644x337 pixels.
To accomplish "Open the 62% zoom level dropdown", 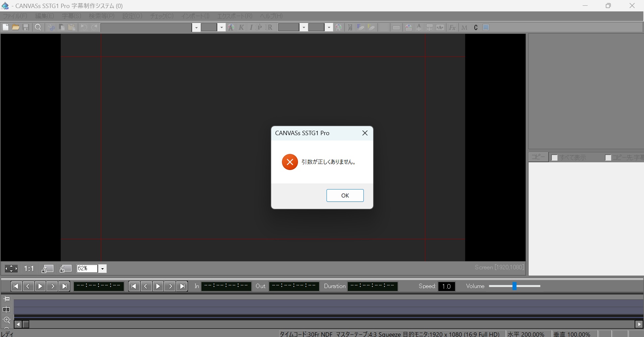I will click(x=102, y=269).
